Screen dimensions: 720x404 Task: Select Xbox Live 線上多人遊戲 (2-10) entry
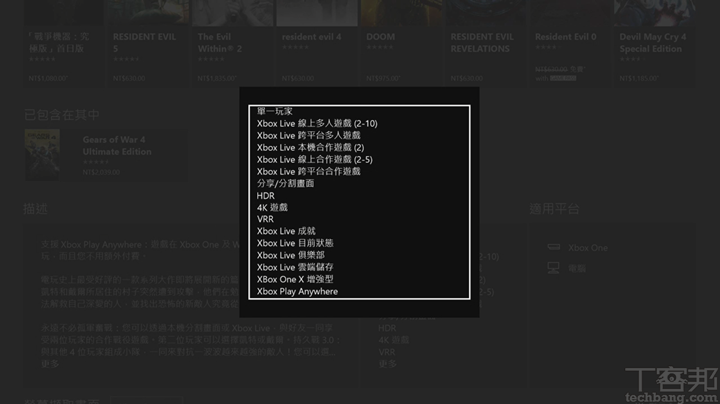pyautogui.click(x=317, y=123)
